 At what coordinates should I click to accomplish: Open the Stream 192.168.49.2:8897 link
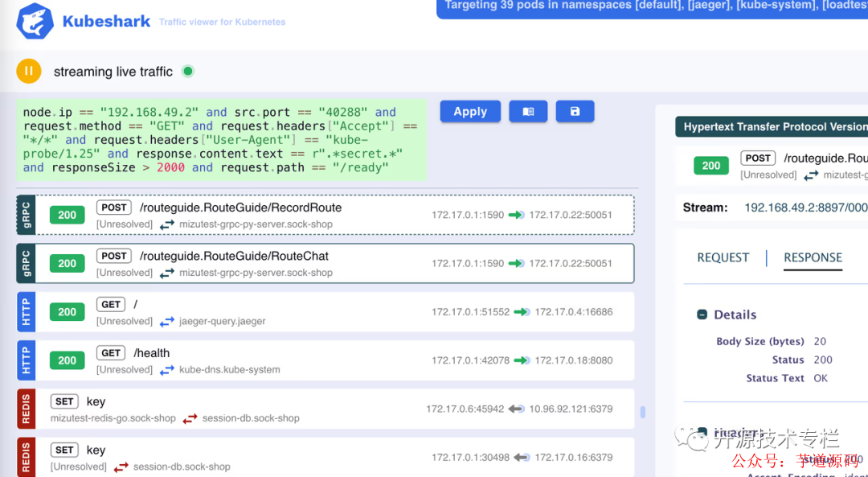[806, 208]
